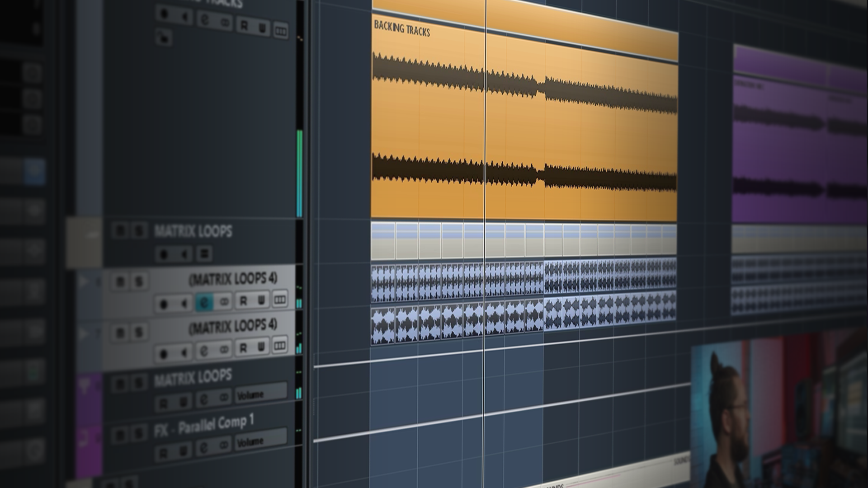
Task: Click the BACKING TRACKS label on orange event
Action: pos(401,28)
